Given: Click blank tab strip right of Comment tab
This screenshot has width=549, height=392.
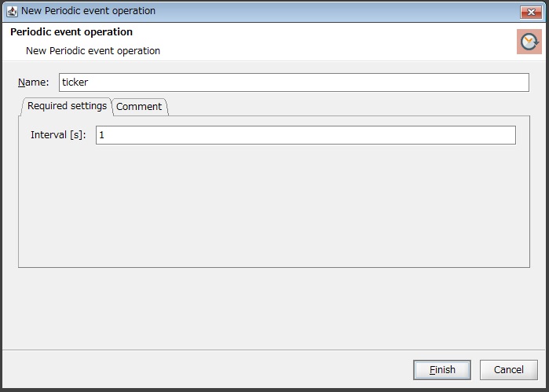Looking at the screenshot, I should click(x=346, y=107).
